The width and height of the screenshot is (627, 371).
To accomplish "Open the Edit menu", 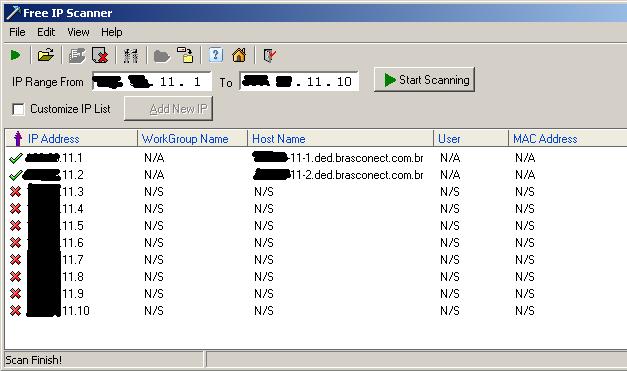I will [x=46, y=32].
